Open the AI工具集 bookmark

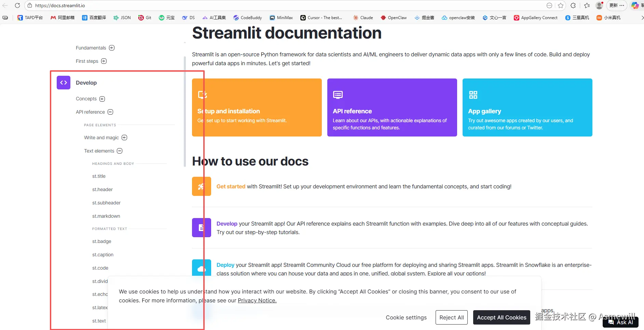point(214,18)
